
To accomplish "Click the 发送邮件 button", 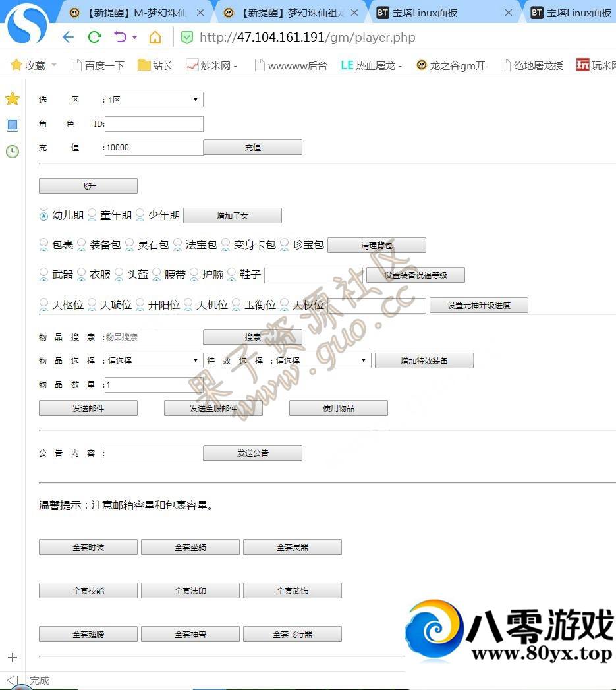I will click(88, 408).
